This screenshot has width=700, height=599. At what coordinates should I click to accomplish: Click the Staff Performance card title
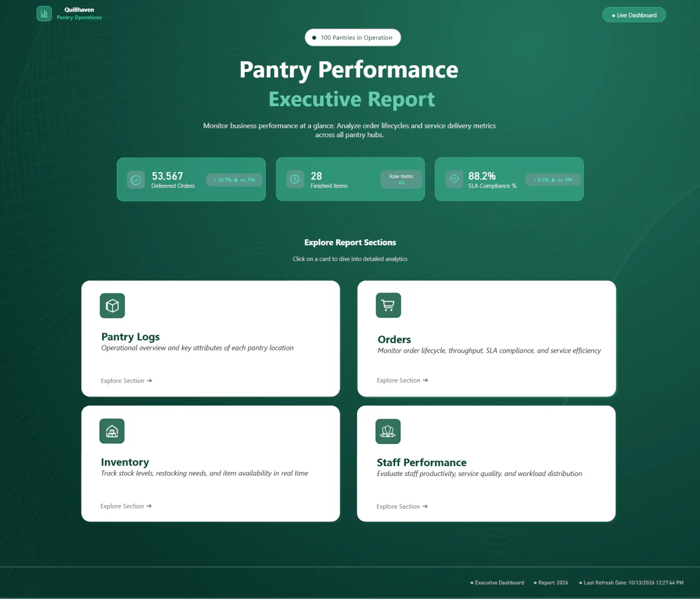click(x=422, y=462)
